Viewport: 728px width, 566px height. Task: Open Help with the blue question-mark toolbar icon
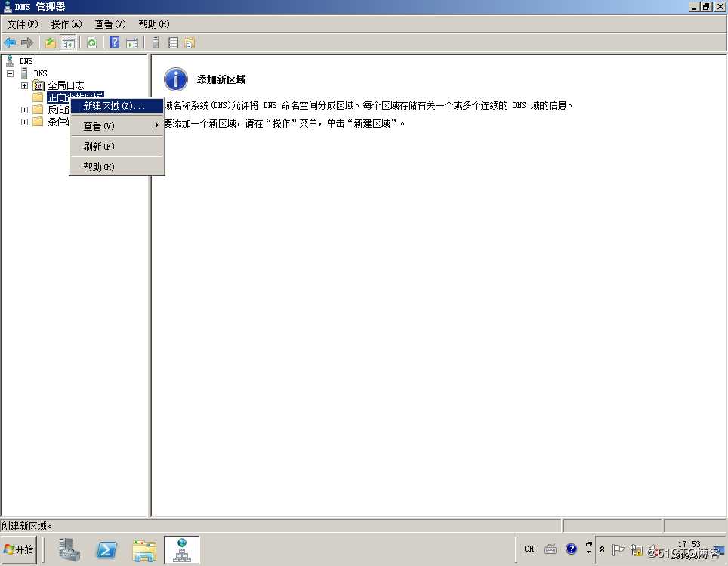point(114,43)
